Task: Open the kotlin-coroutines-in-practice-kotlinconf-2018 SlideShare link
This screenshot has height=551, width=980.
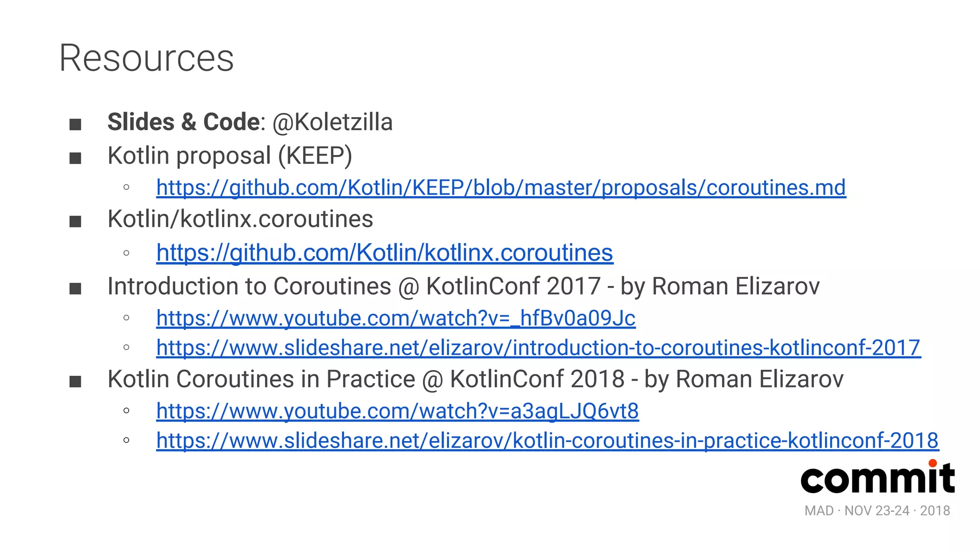Action: click(547, 441)
